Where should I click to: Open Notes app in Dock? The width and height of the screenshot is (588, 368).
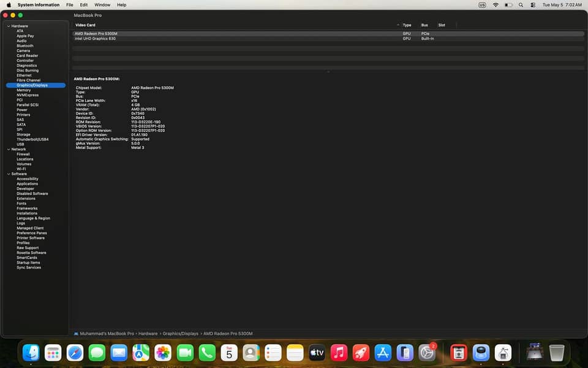pos(295,353)
